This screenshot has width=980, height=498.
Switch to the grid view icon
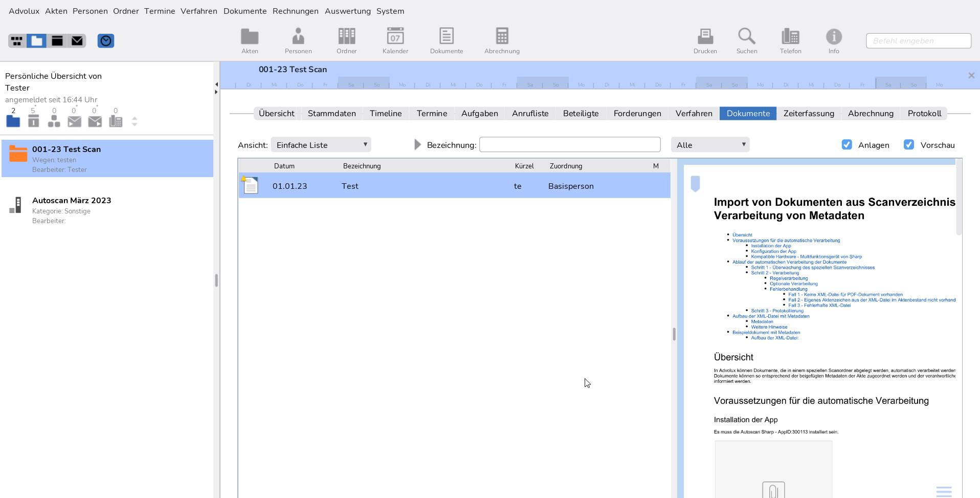pyautogui.click(x=17, y=41)
